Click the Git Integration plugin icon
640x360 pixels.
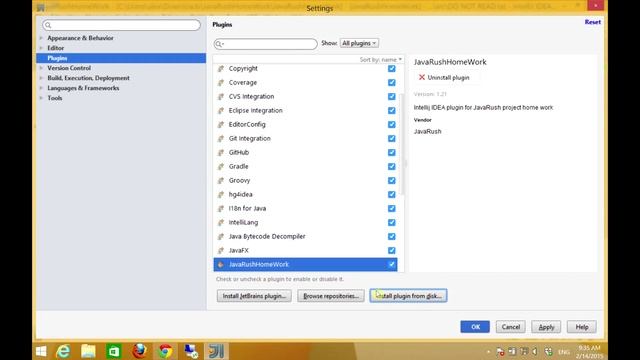[221, 139]
